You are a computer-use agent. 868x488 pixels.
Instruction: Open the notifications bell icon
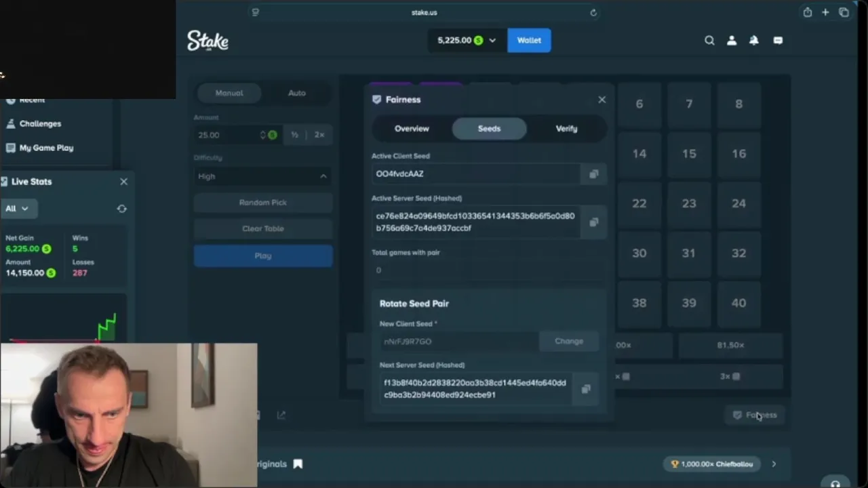[x=754, y=41]
